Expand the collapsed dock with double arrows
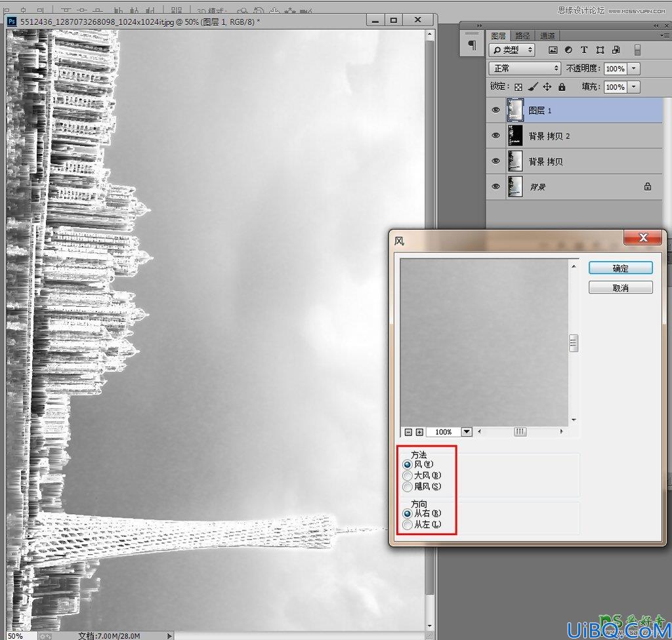 pos(480,26)
